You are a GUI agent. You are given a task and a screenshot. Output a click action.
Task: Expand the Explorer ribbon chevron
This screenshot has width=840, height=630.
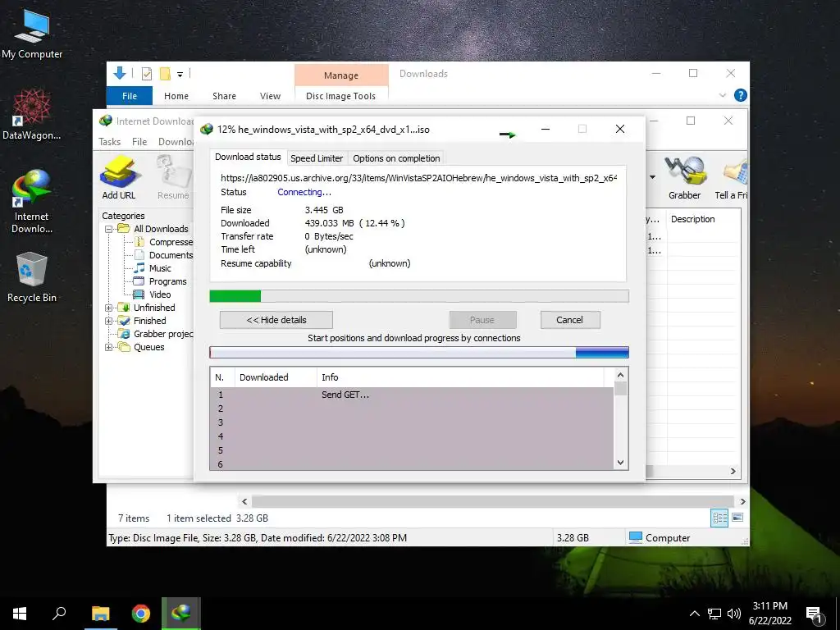(x=722, y=95)
